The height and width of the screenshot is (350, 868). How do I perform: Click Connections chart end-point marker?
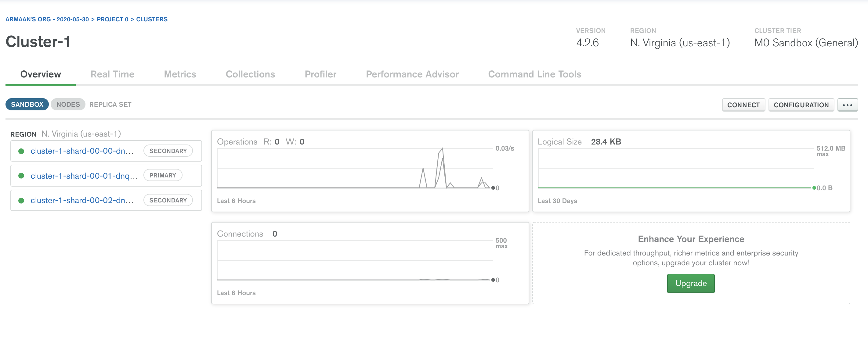[x=493, y=280]
